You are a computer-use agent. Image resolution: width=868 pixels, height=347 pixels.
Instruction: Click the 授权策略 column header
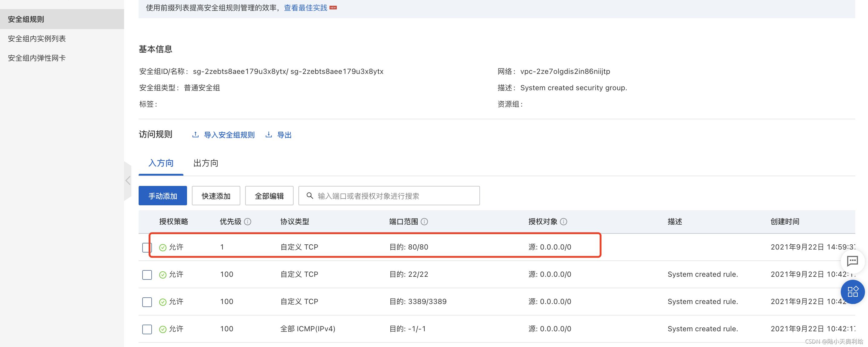pyautogui.click(x=173, y=222)
